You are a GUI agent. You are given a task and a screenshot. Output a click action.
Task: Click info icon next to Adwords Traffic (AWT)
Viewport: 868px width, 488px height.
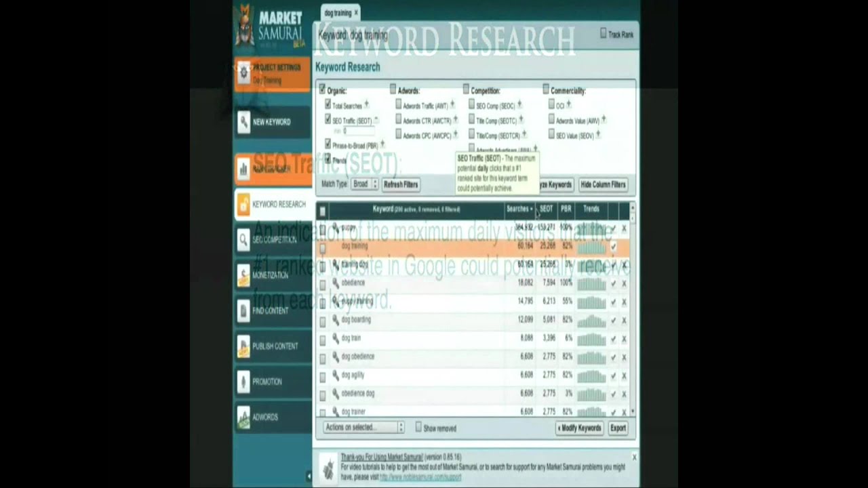click(452, 105)
